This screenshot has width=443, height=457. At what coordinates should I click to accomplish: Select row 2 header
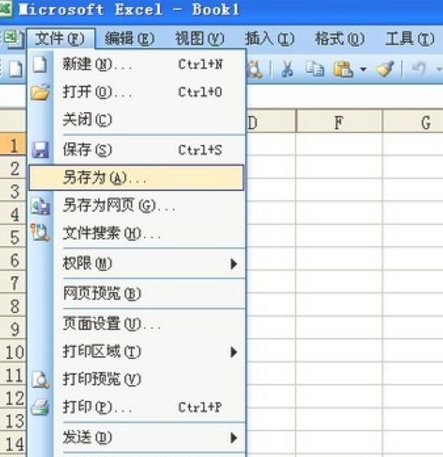pos(13,168)
